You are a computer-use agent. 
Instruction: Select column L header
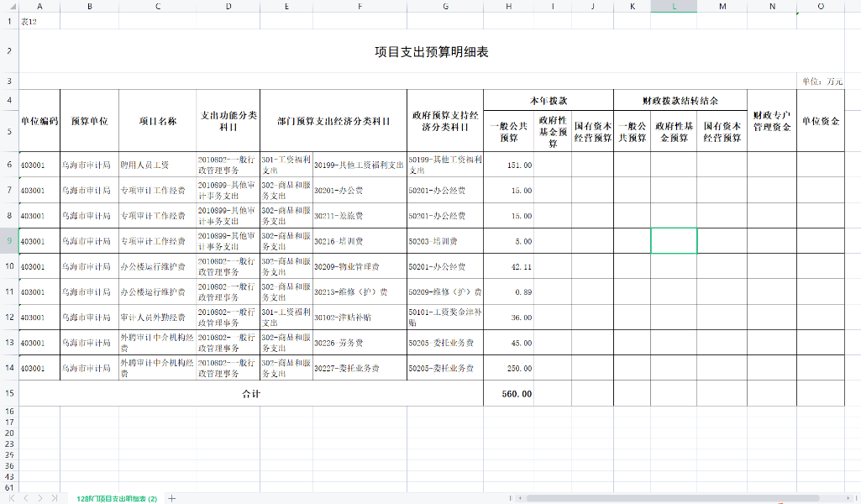(673, 8)
